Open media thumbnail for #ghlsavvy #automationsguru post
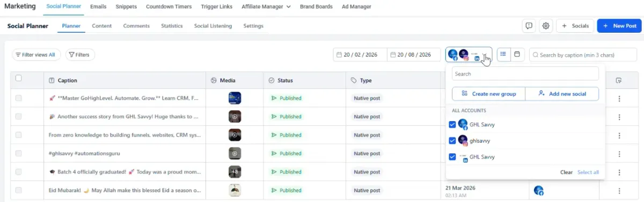The width and height of the screenshot is (644, 202). 235,153
